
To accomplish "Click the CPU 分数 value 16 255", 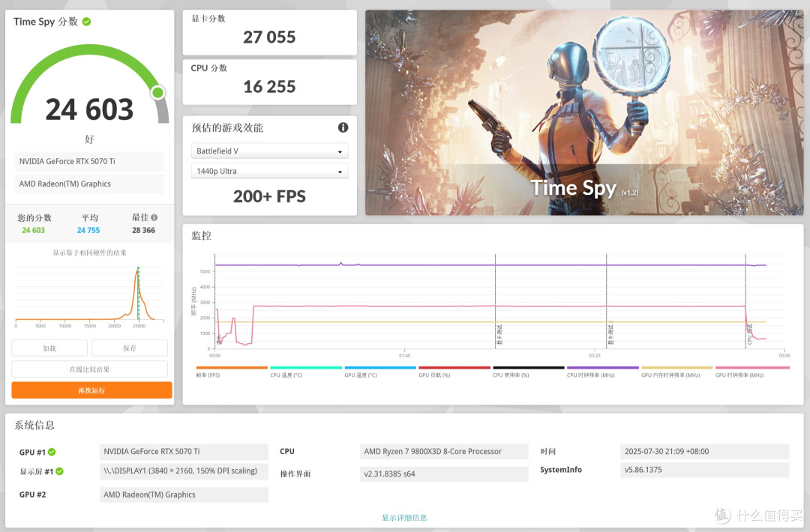I will [269, 87].
